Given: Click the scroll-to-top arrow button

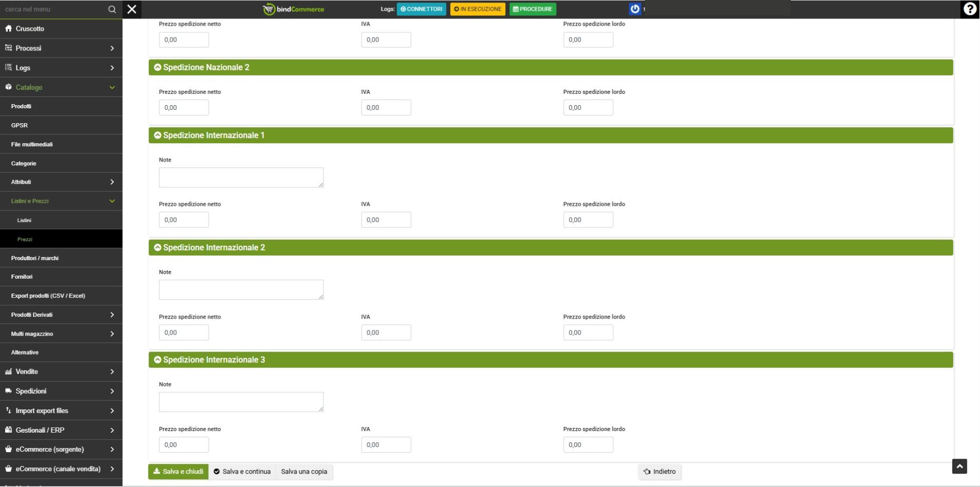Looking at the screenshot, I should coord(959,466).
